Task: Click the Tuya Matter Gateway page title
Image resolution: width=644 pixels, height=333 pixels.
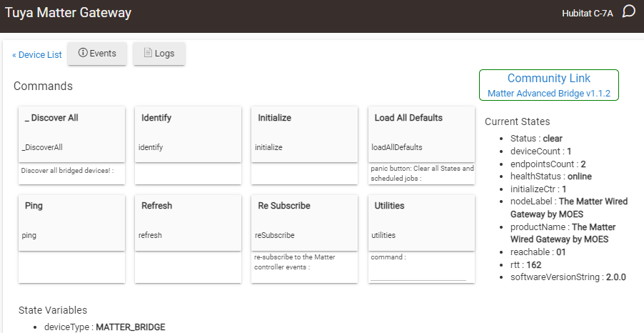Action: pyautogui.click(x=69, y=13)
